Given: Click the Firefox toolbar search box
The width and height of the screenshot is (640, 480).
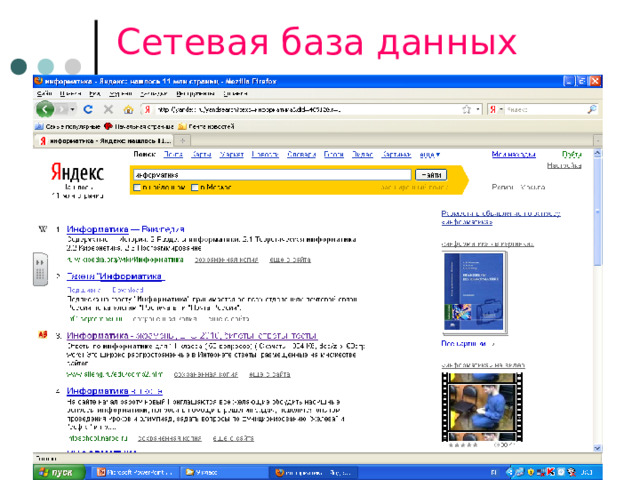Looking at the screenshot, I should point(545,109).
